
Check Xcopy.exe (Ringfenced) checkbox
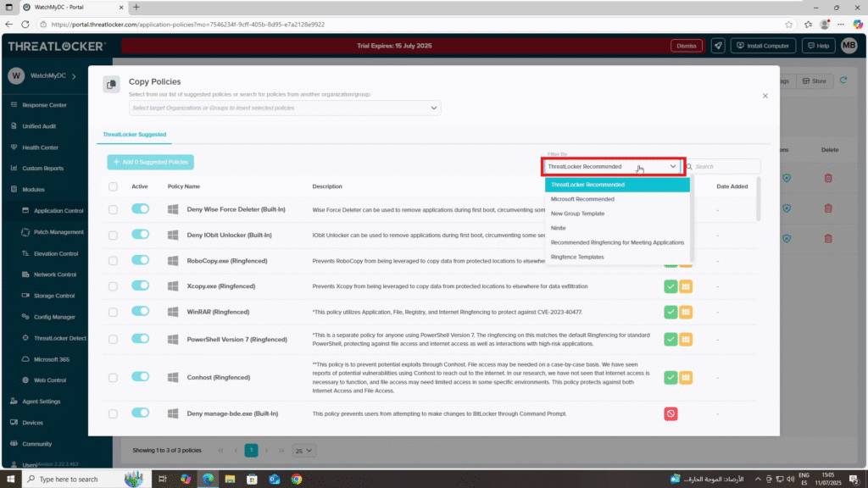tap(113, 286)
